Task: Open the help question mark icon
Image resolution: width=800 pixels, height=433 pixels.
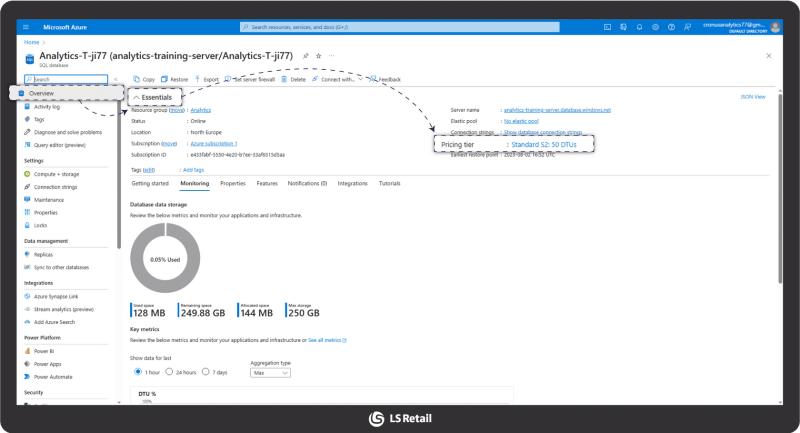Action: point(671,27)
